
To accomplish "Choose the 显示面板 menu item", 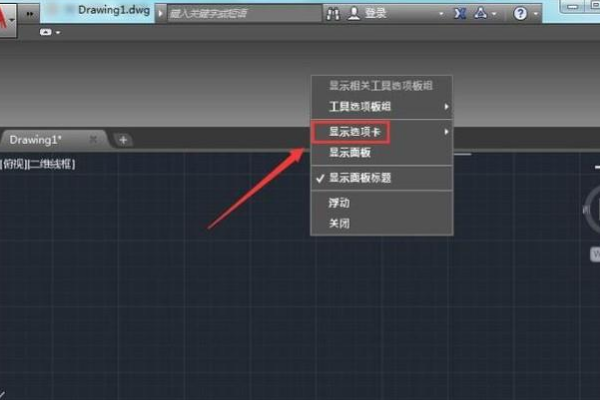I will pos(382,153).
